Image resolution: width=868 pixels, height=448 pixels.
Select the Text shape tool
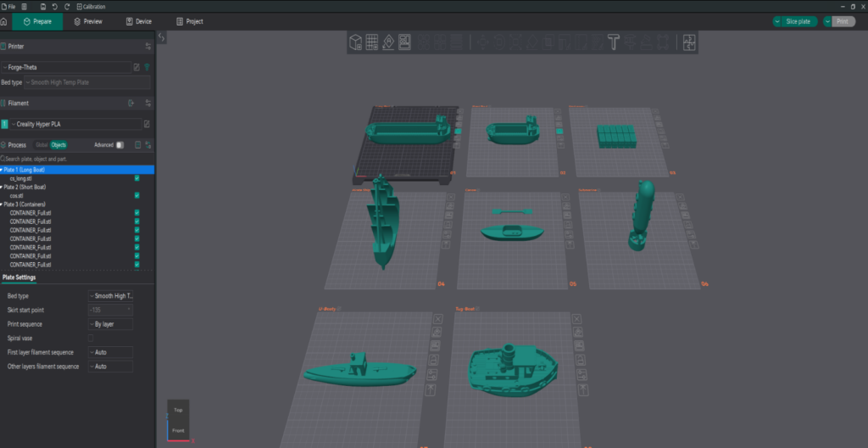(x=613, y=42)
